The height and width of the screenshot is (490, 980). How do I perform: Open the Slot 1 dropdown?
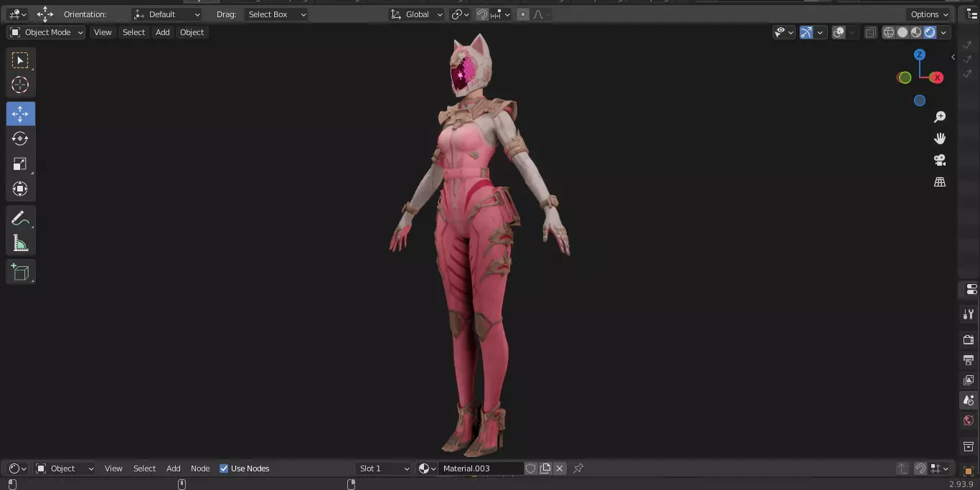[383, 468]
